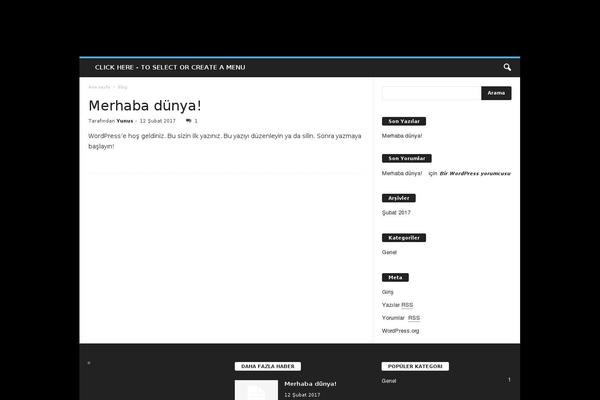600x400 pixels.
Task: Click the Daha Fazla Haber footer heading
Action: pyautogui.click(x=268, y=366)
